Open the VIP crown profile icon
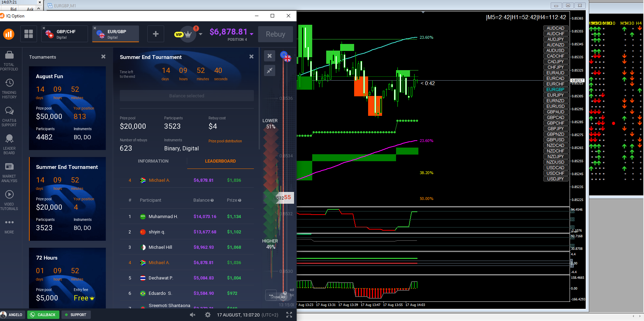The height and width of the screenshot is (321, 644). 188,34
